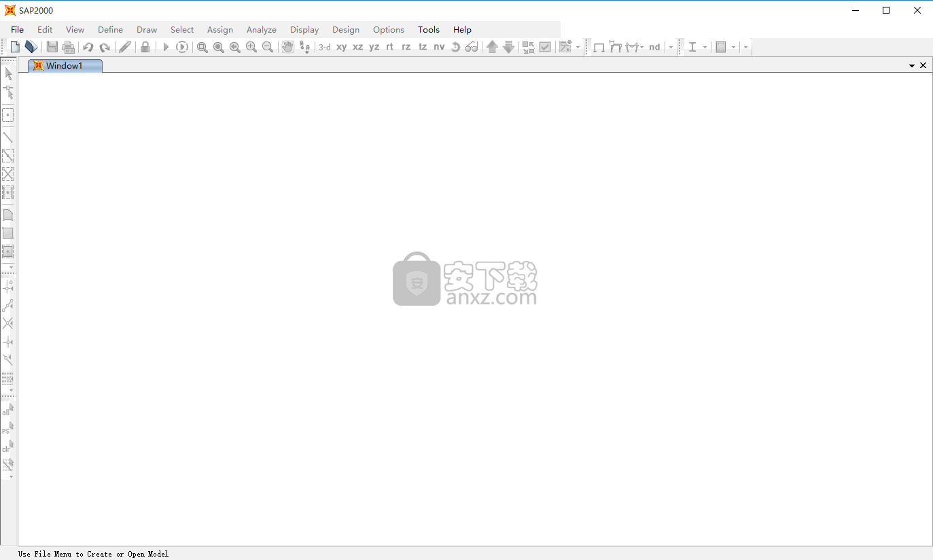Click the glasses perspective toggle icon
Viewport: 933px width, 560px height.
coord(472,47)
